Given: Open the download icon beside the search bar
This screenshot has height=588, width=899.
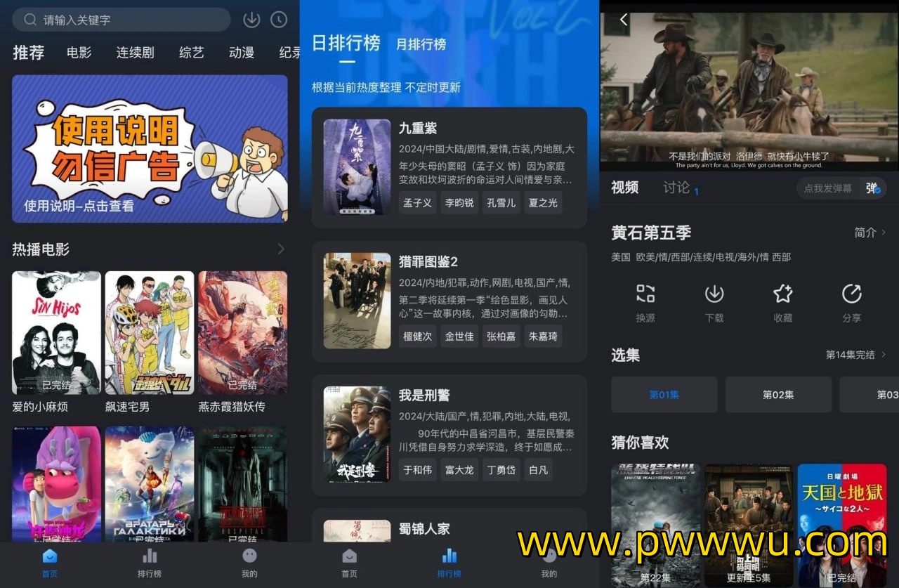Looking at the screenshot, I should pyautogui.click(x=251, y=20).
